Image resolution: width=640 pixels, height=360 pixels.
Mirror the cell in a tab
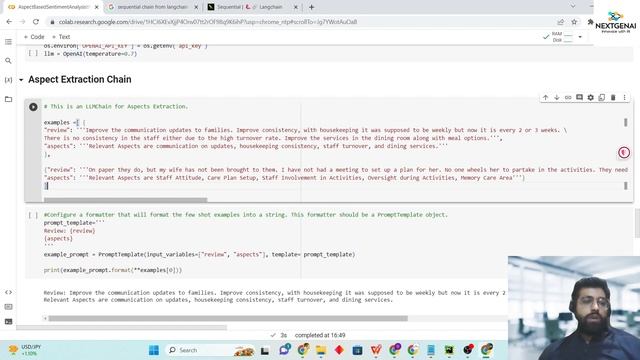[602, 98]
